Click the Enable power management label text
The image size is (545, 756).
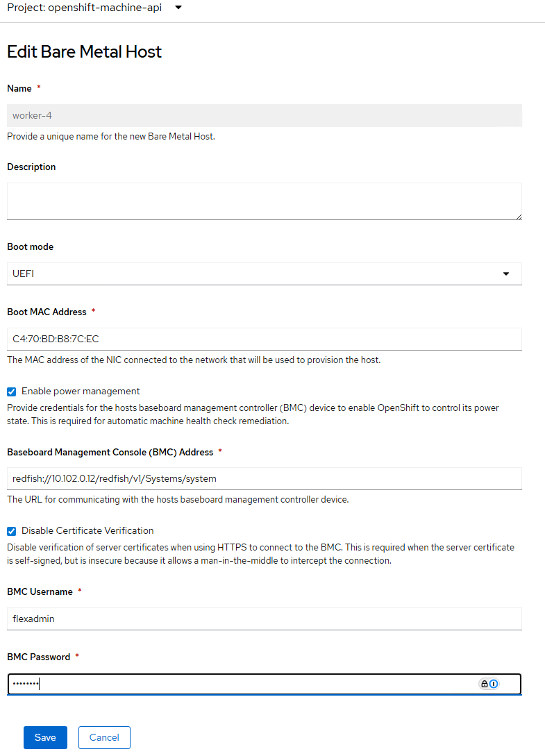pos(81,392)
